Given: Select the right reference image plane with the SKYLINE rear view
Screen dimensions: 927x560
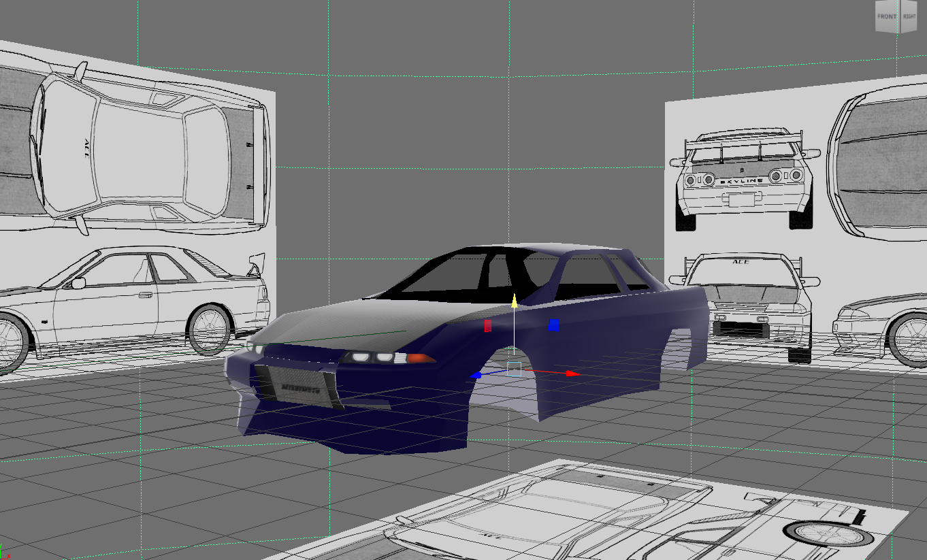Looking at the screenshot, I should [796, 225].
